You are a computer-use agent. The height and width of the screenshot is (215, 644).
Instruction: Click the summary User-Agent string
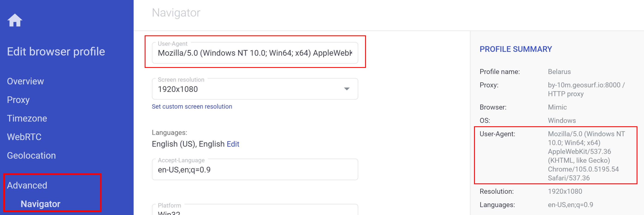[586, 156]
